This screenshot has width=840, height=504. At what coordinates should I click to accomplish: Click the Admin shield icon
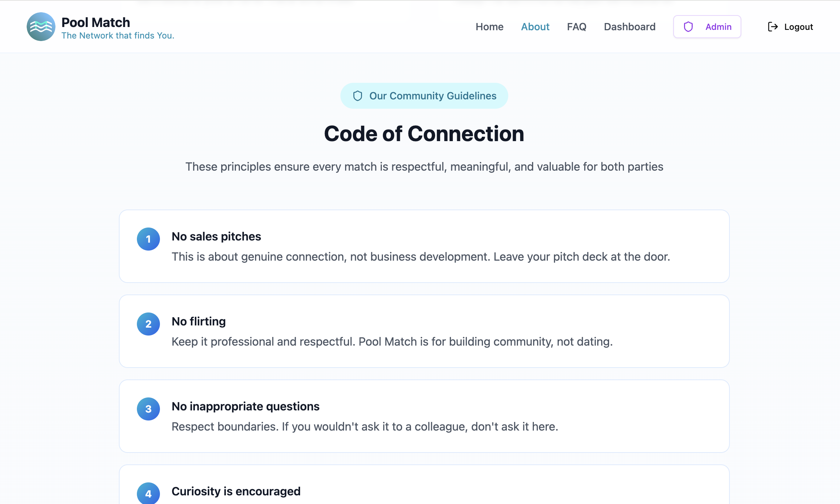688,27
